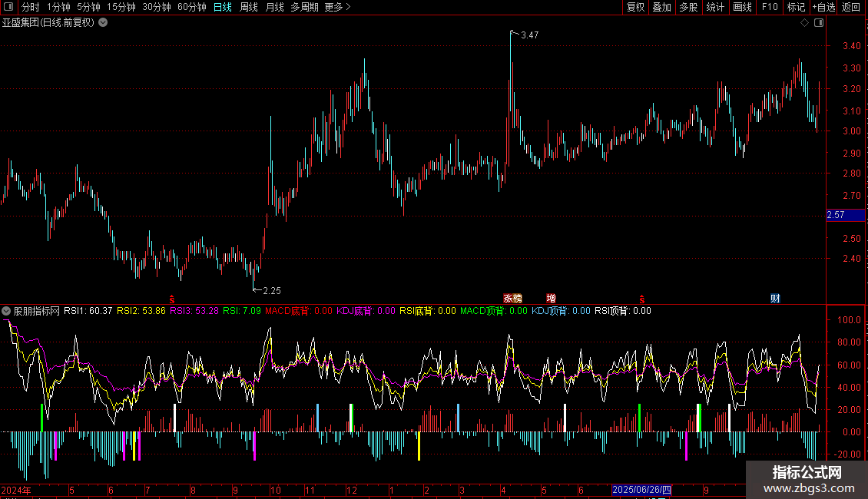Toggle the left sidebar panel icon

coord(8,7)
